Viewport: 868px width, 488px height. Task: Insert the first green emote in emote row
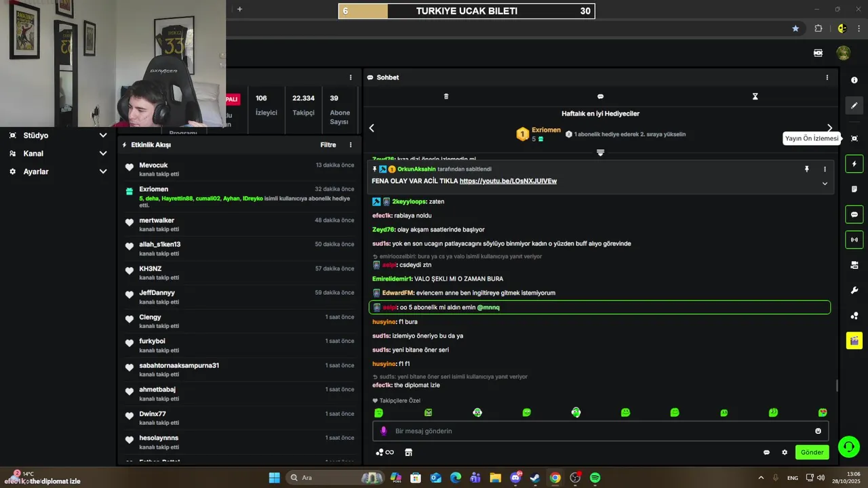(378, 412)
